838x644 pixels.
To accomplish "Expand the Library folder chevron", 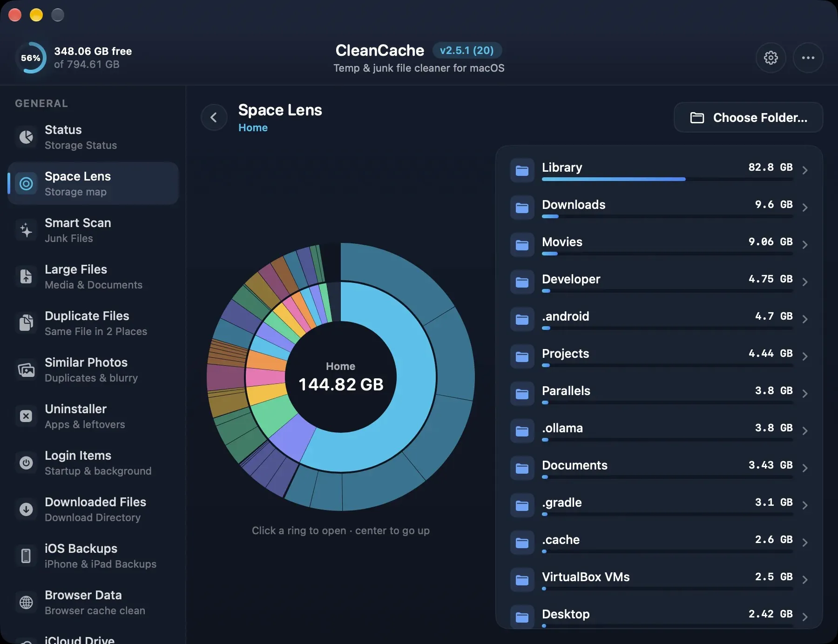I will click(x=805, y=170).
